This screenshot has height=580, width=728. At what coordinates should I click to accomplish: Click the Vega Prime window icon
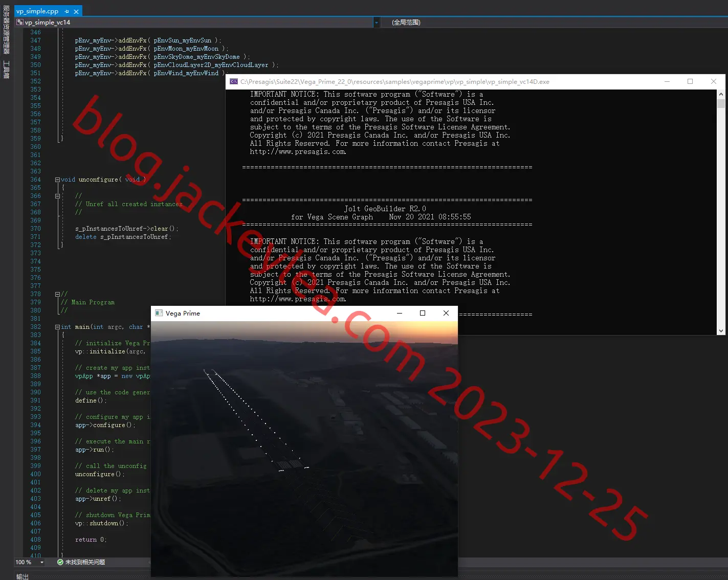pyautogui.click(x=159, y=313)
